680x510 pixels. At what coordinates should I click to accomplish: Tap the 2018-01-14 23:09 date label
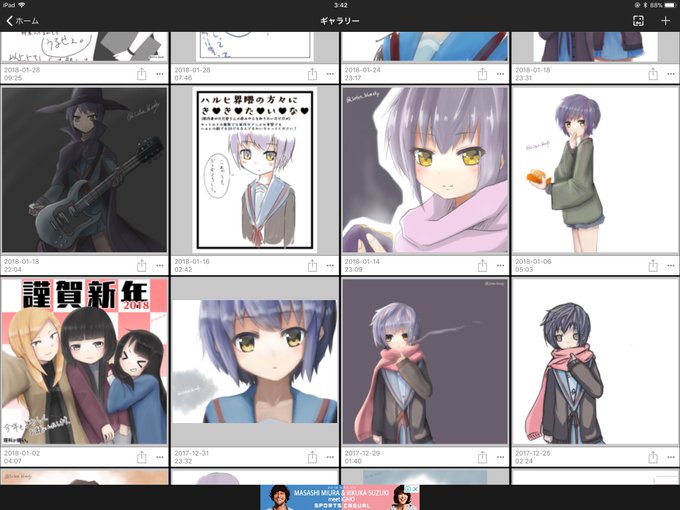(362, 265)
